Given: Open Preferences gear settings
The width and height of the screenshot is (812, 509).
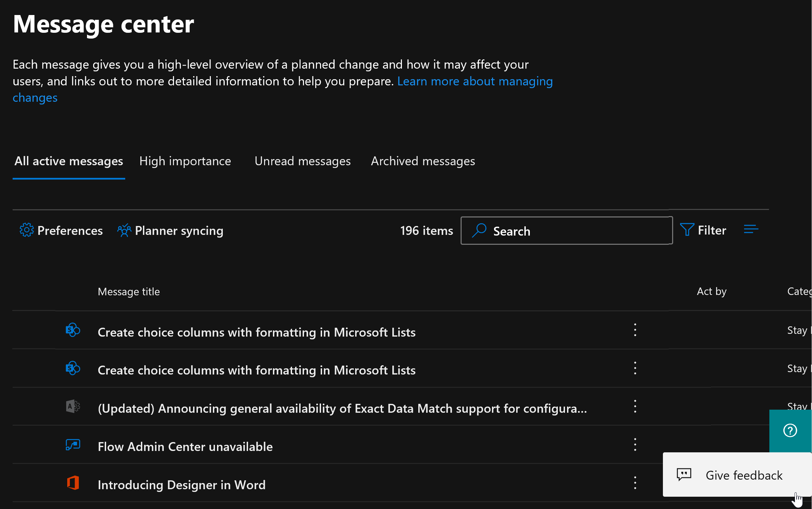Looking at the screenshot, I should (x=61, y=230).
